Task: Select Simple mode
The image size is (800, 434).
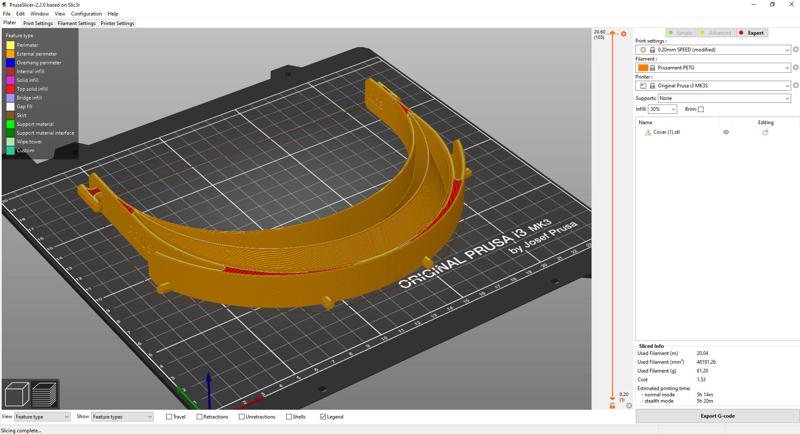Action: tap(681, 33)
